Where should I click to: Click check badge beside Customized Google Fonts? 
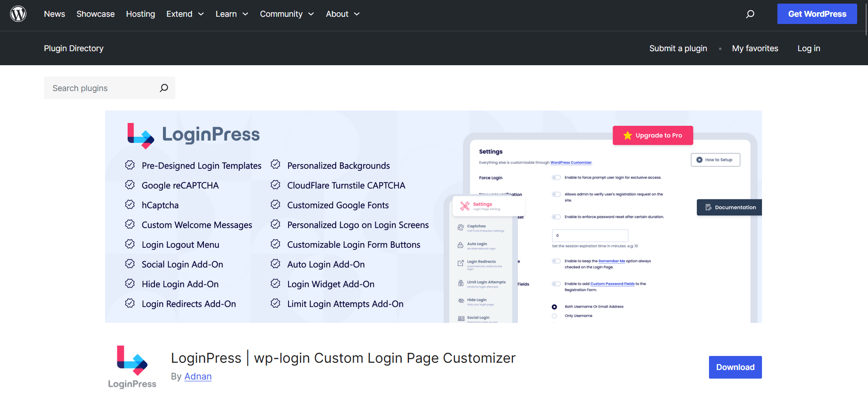coord(275,204)
